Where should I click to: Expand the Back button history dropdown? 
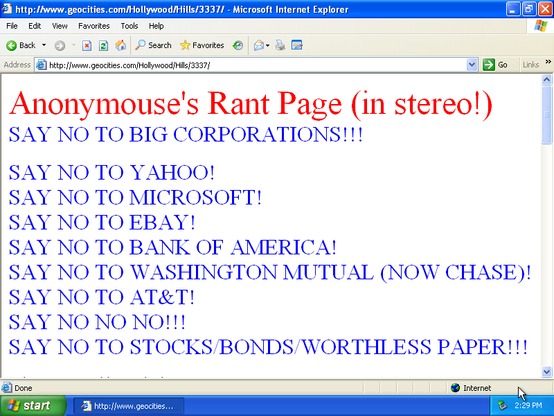[44, 45]
